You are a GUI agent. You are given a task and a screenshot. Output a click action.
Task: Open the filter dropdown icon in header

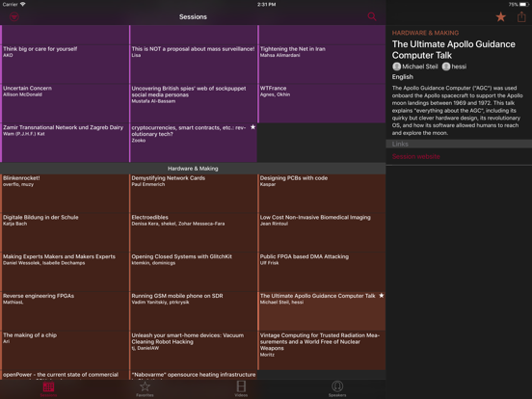tap(13, 16)
